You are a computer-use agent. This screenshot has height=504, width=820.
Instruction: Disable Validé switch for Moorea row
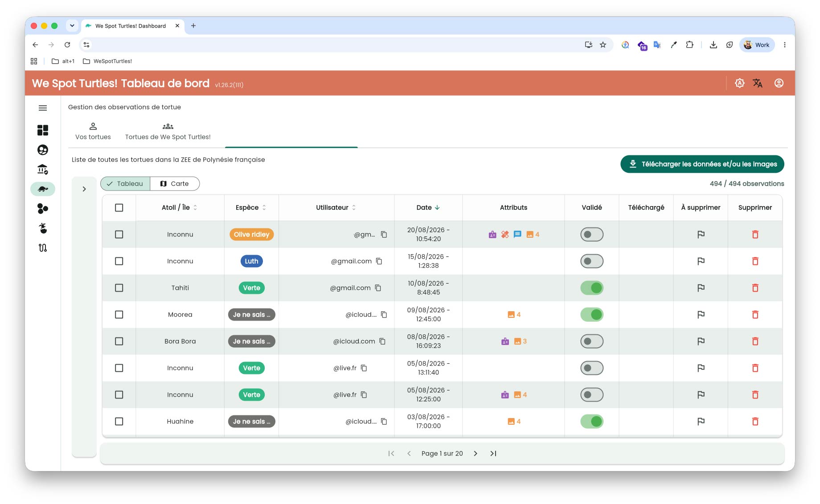coord(592,315)
